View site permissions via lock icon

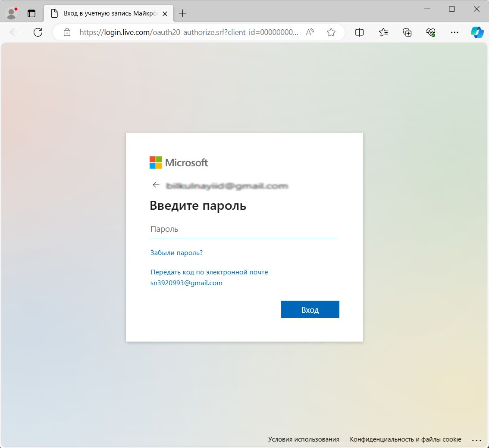click(x=67, y=32)
